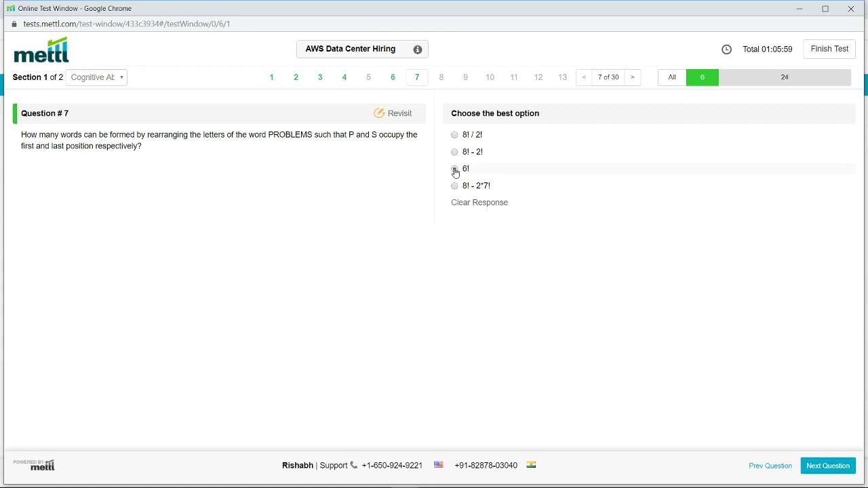Click the Prev Question link

click(770, 466)
